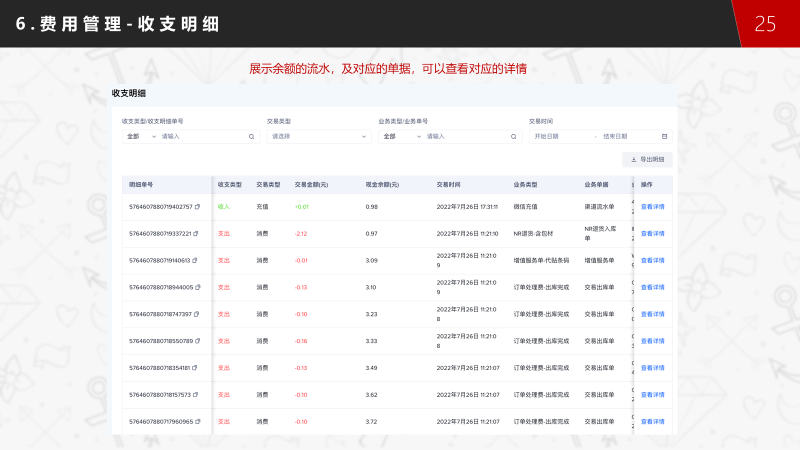Viewport: 800px width, 450px height.
Task: Click the 导出明细 export button
Action: 648,159
